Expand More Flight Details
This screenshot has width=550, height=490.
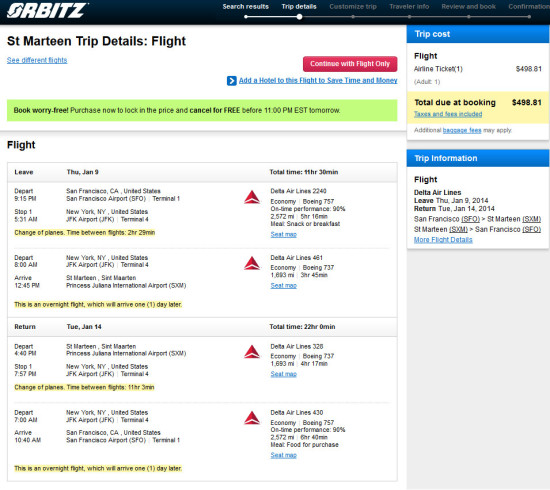coord(443,240)
